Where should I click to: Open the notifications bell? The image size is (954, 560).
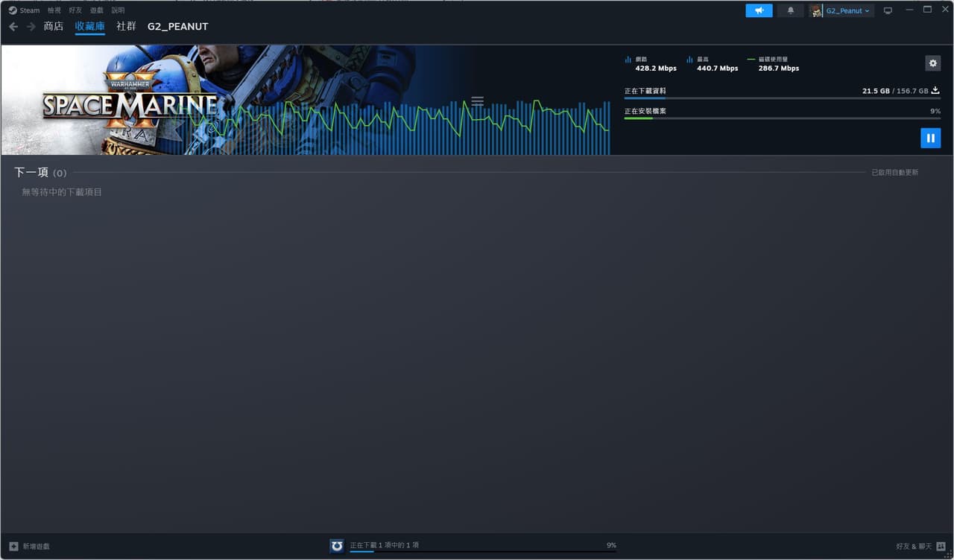point(791,10)
